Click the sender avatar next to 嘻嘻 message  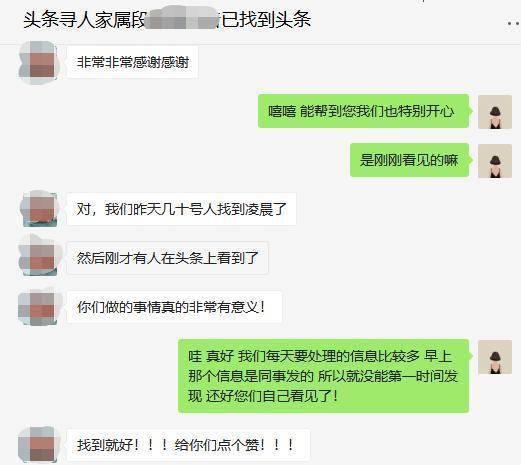point(495,112)
